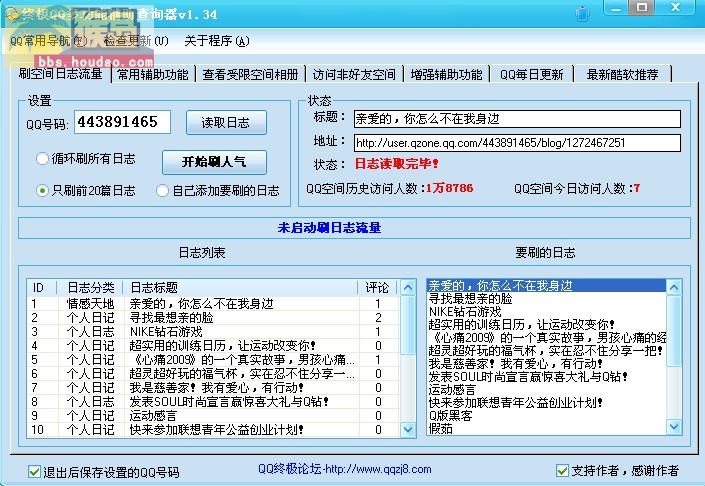Screen dimensions: 705x486
Task: Select 快来参加联想青年公益创业计划 in 要刷的日志 list
Action: point(547,402)
